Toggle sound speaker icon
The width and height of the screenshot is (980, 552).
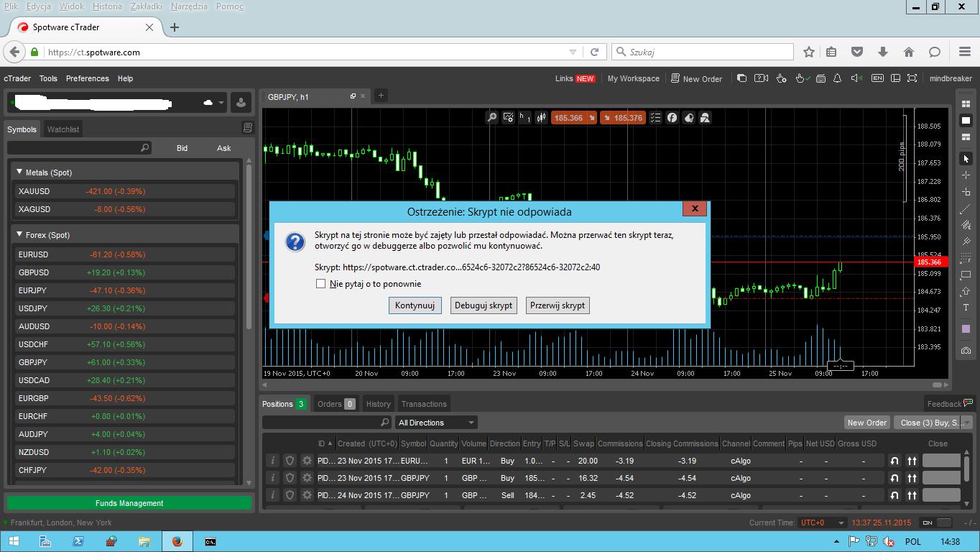(856, 78)
